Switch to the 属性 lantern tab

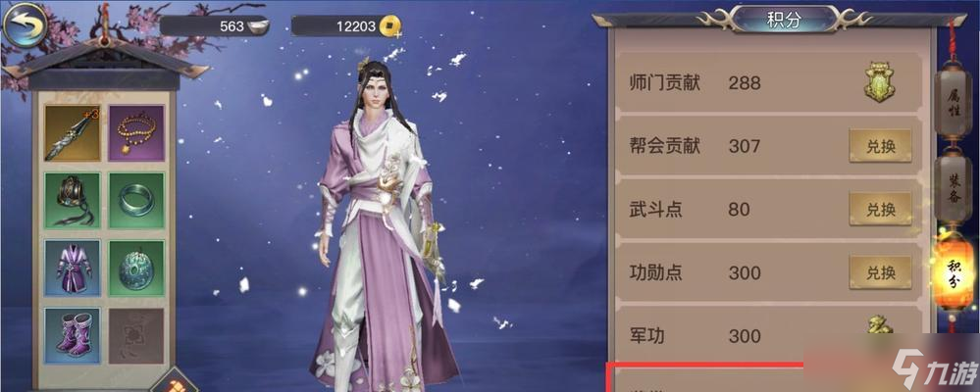point(954,101)
